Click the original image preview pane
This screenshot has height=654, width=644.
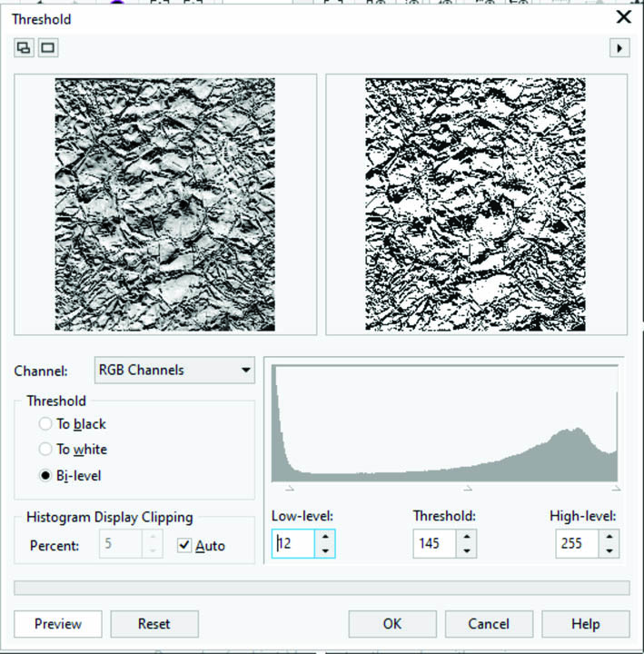point(165,204)
